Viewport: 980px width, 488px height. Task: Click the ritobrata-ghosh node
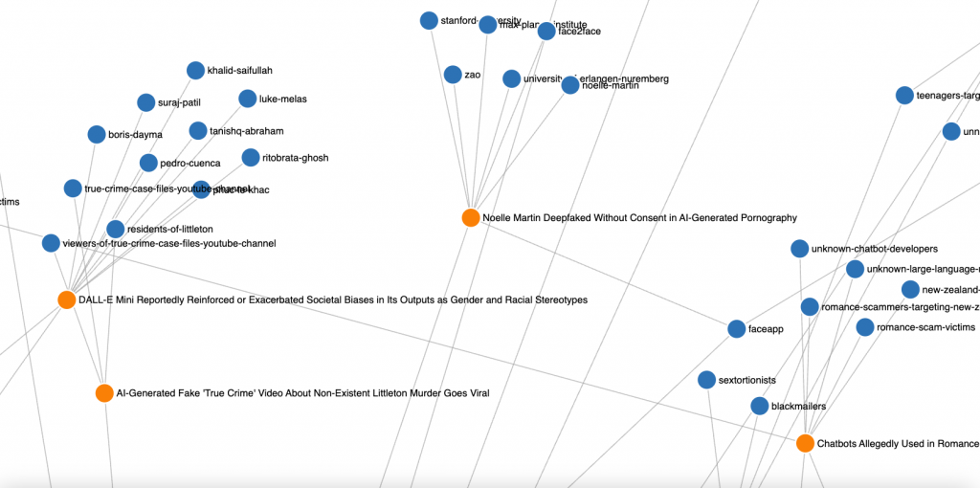251,158
